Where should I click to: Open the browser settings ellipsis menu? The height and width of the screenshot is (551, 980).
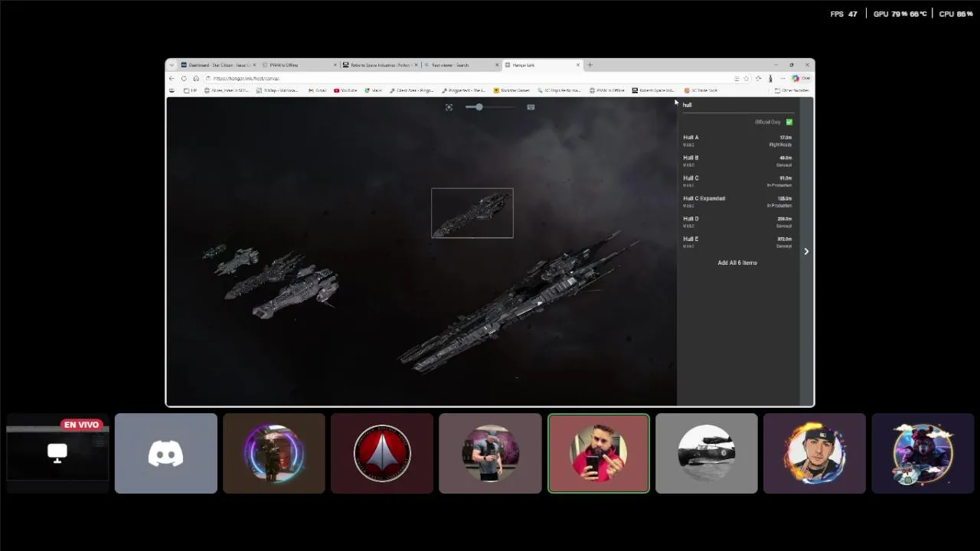(782, 78)
